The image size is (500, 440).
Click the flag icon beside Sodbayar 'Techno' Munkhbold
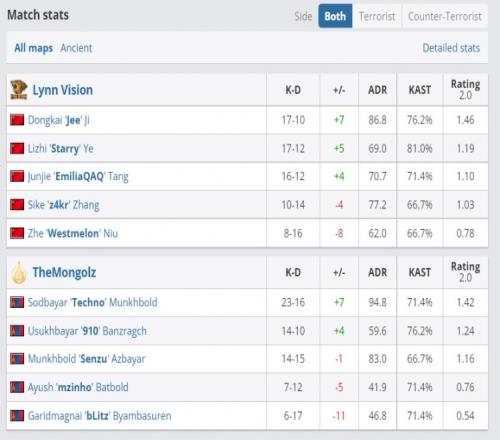17,302
